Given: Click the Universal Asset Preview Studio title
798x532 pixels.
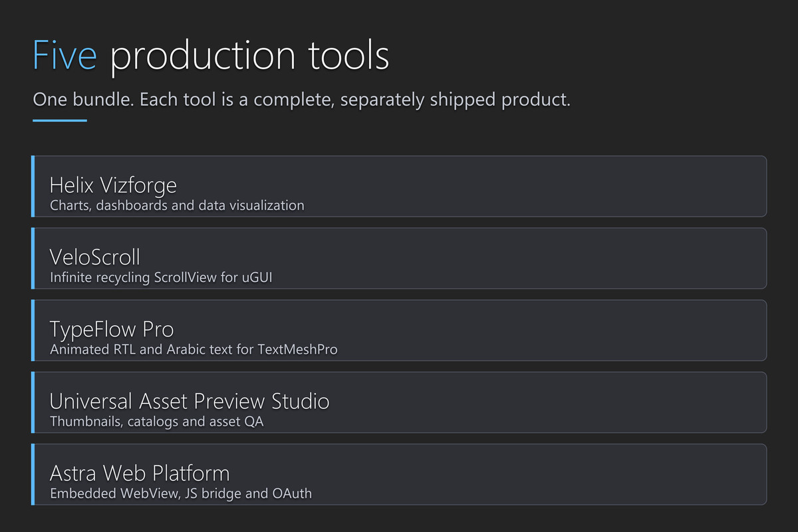Looking at the screenshot, I should (190, 401).
